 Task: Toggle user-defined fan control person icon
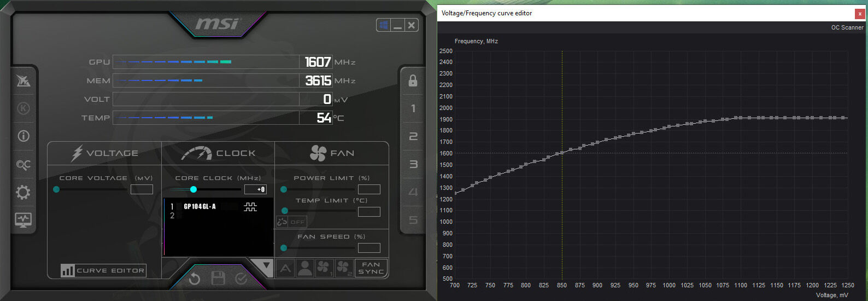pyautogui.click(x=305, y=268)
